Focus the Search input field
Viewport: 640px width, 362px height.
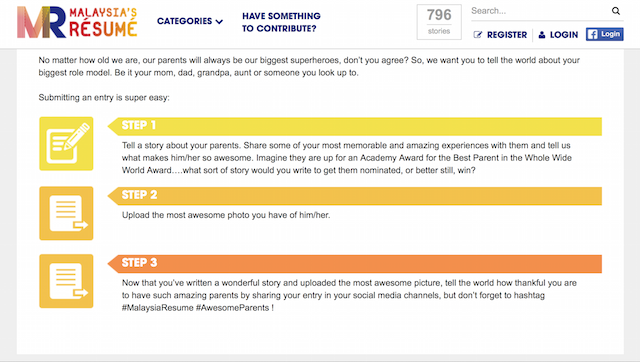tap(540, 11)
